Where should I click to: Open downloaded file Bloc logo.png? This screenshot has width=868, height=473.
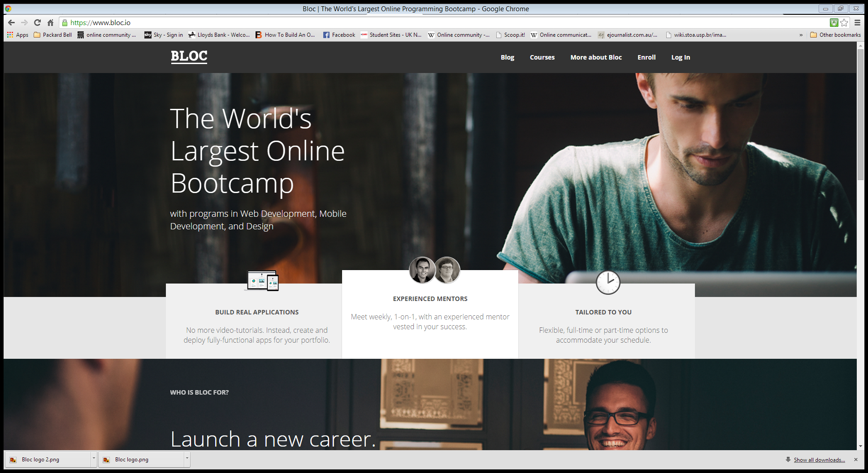[142, 459]
